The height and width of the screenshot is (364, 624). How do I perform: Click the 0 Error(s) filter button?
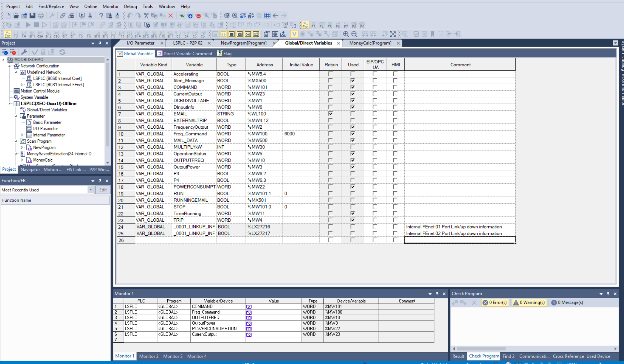495,302
